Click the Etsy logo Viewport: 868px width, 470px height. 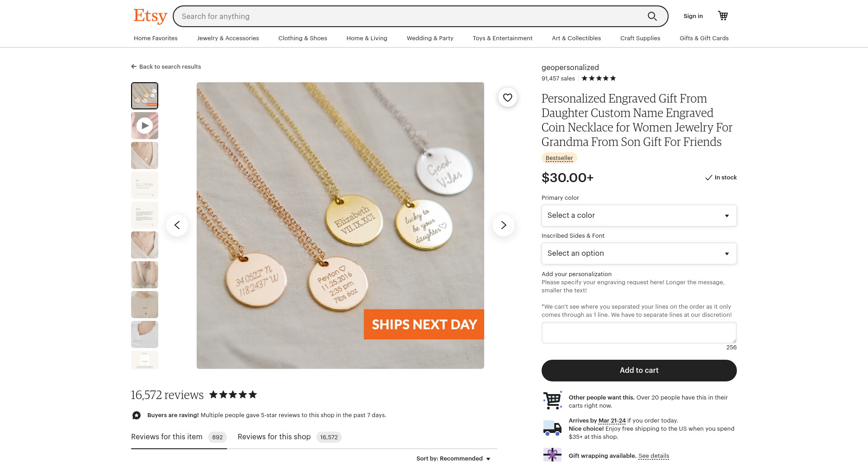tap(150, 16)
